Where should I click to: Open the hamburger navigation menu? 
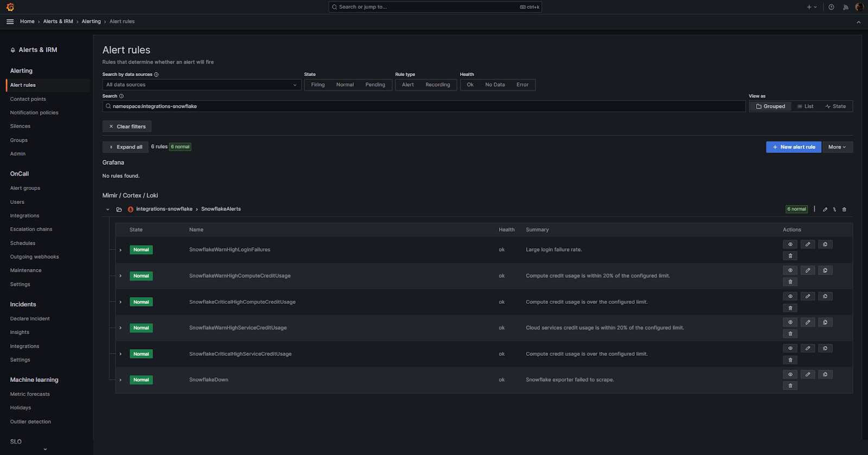click(10, 22)
